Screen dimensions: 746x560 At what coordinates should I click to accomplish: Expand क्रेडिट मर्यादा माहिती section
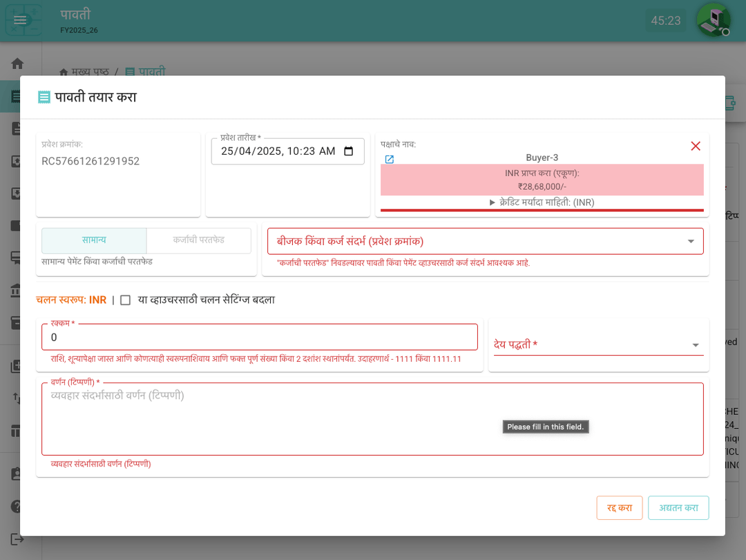click(542, 202)
